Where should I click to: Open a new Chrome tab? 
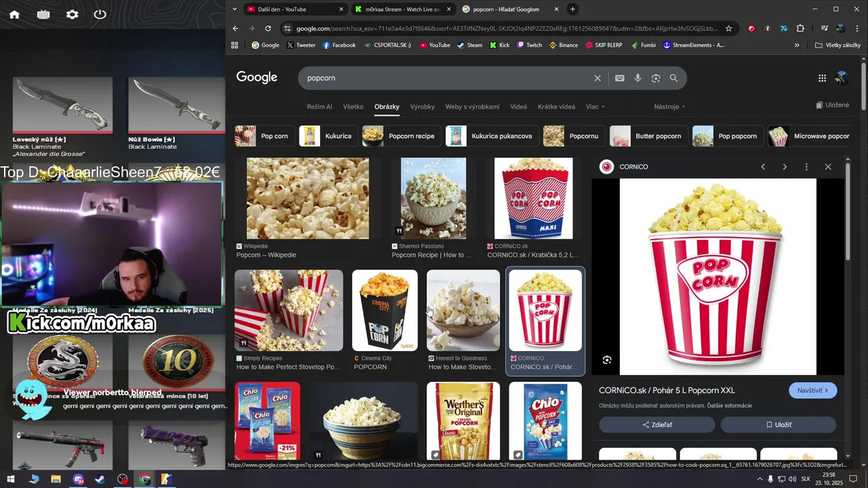click(x=573, y=9)
